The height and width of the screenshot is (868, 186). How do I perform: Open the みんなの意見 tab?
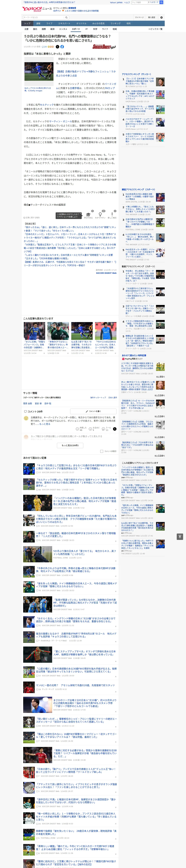[x=99, y=23]
